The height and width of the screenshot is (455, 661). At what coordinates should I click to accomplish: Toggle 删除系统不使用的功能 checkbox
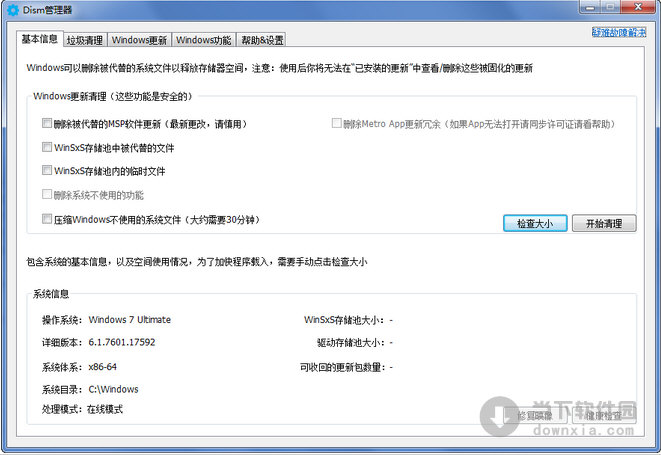pyautogui.click(x=47, y=195)
